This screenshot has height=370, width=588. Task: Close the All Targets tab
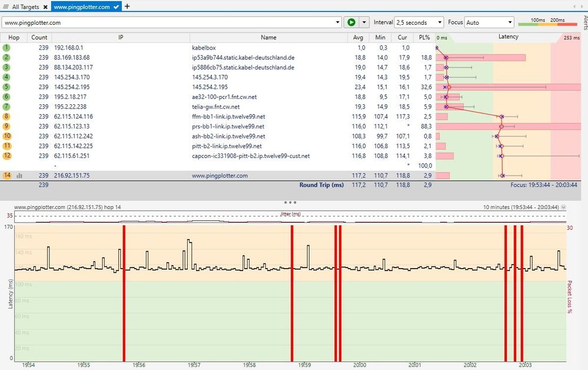point(45,6)
